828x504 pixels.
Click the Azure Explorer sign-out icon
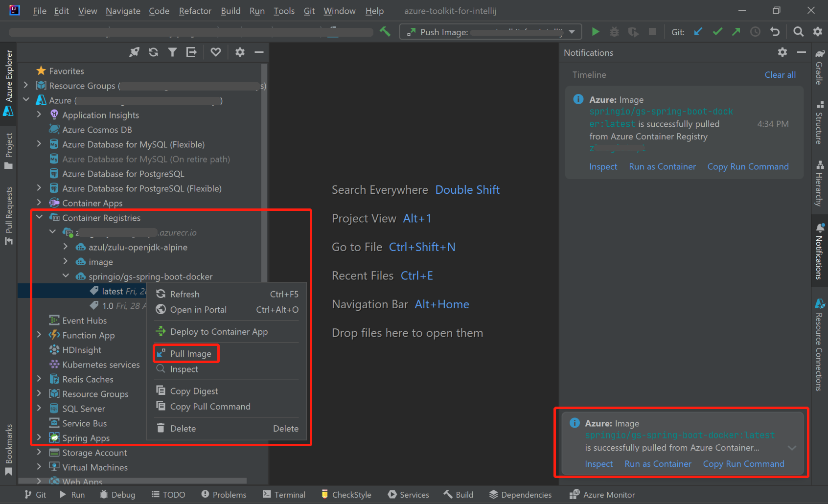[x=191, y=52]
